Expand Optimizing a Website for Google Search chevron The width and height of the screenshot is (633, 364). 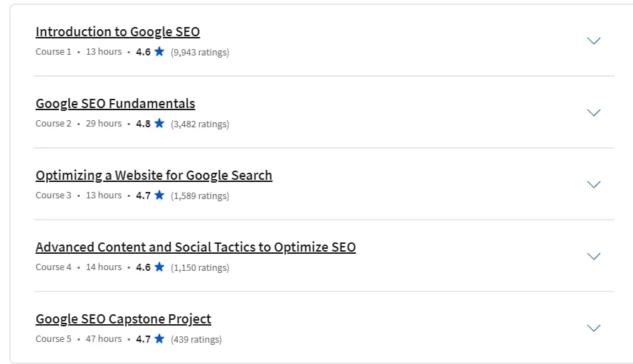coord(593,184)
